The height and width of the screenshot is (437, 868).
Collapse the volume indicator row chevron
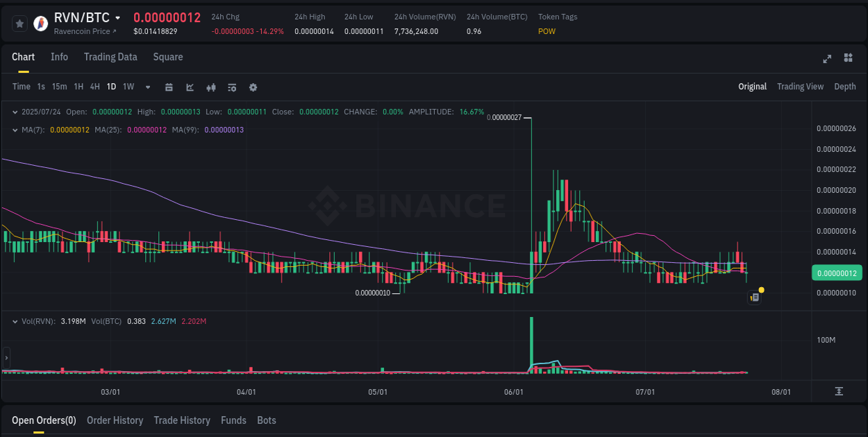click(15, 321)
